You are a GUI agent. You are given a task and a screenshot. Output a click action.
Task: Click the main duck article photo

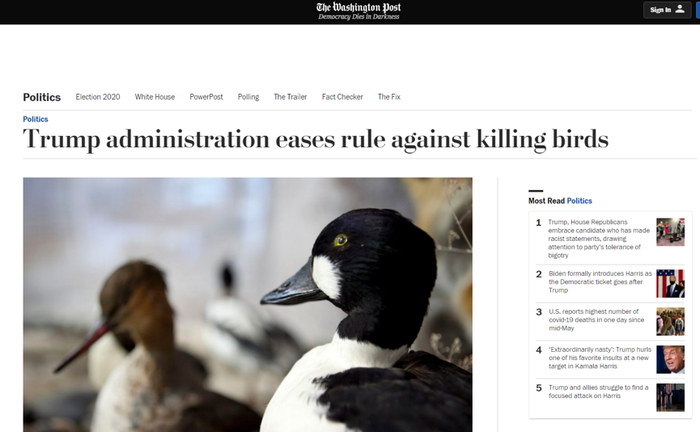[247, 304]
